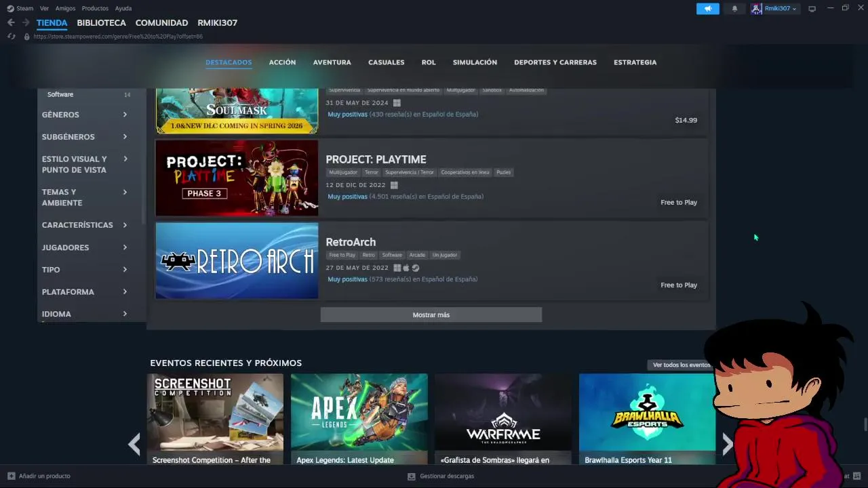Screen dimensions: 868x488
Task: Open the Productos menu
Action: click(x=95, y=8)
